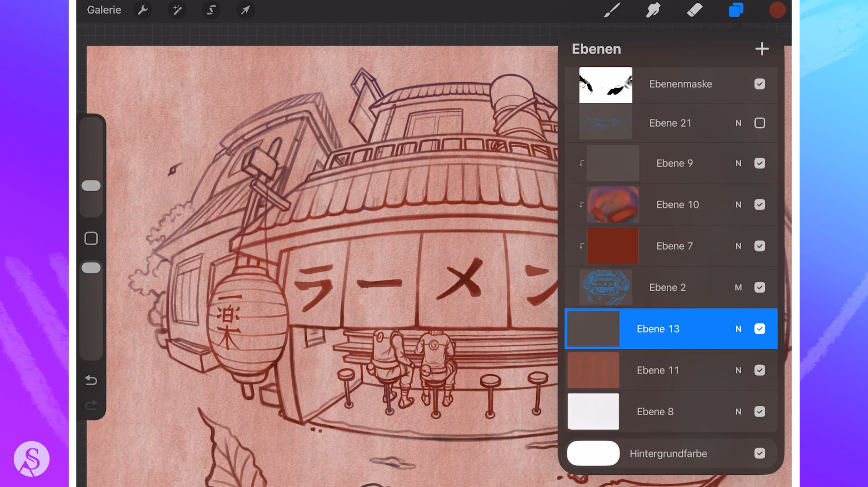Uncheck visibility of Ebenenmaske
This screenshot has width=868, height=487.
click(759, 84)
